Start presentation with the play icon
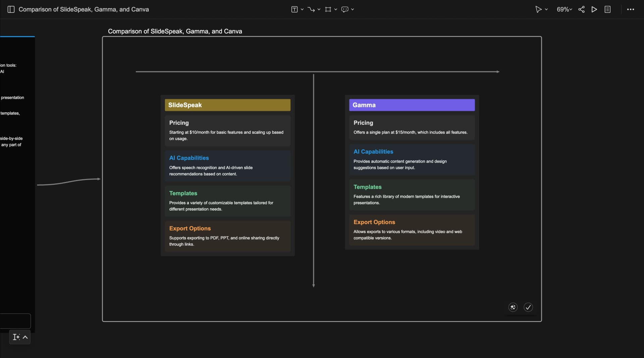Viewport: 644px width, 358px height. pos(594,9)
